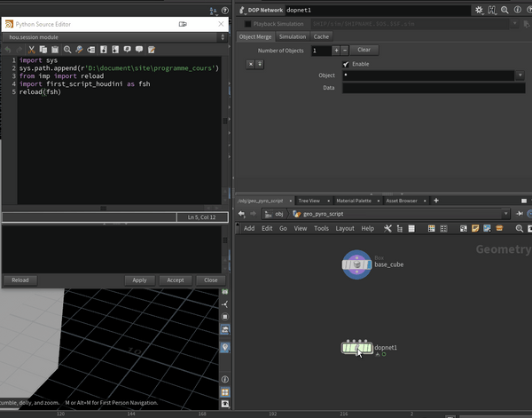Click the Go to Line icon in Python editor

pyautogui.click(x=91, y=50)
